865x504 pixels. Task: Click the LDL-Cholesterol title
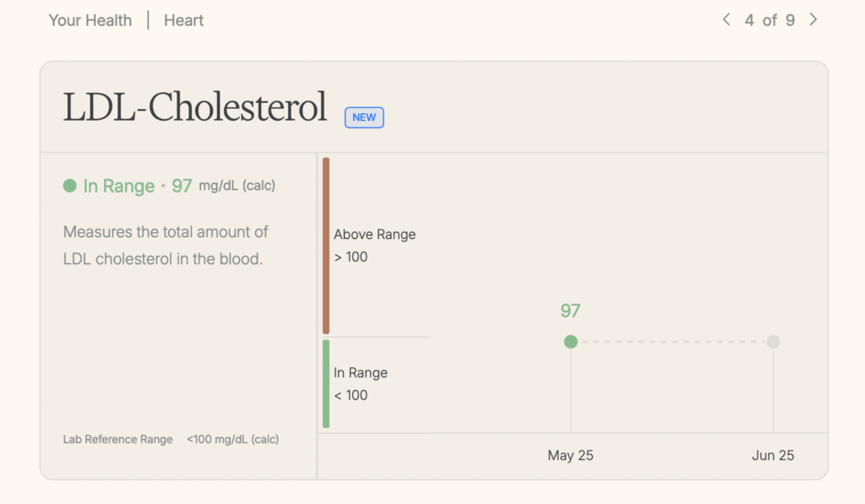point(195,108)
